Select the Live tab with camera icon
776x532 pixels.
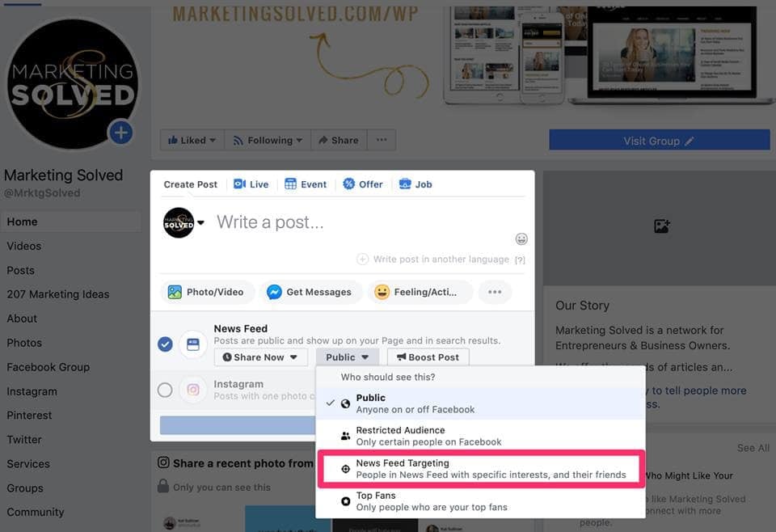coord(251,184)
